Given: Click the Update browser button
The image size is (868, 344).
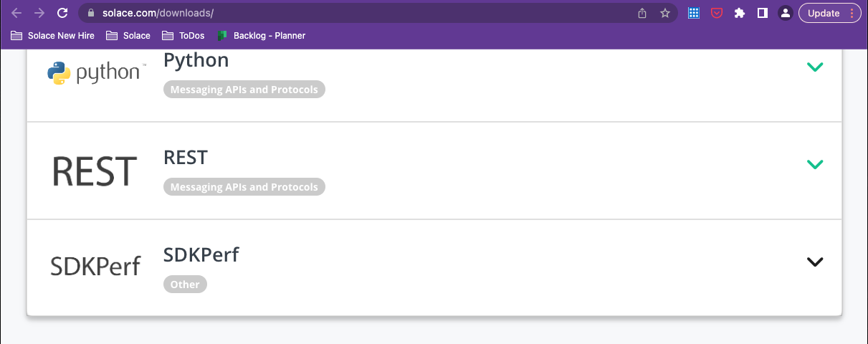Looking at the screenshot, I should [823, 13].
